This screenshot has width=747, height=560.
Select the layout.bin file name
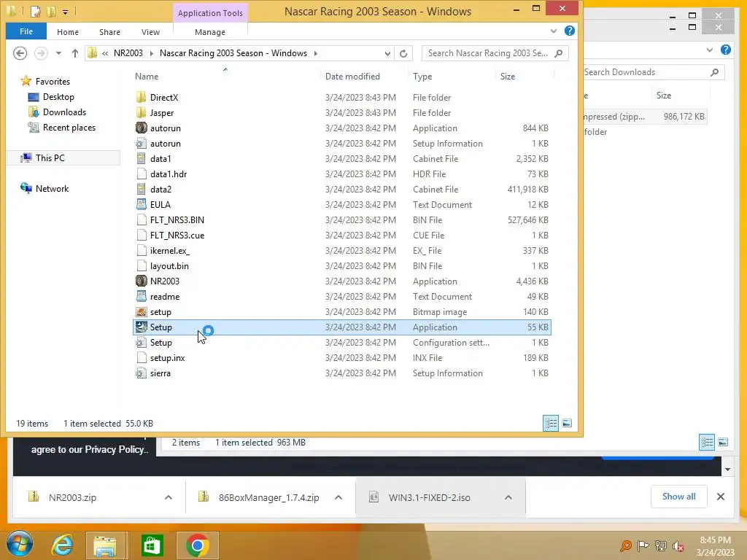(169, 266)
